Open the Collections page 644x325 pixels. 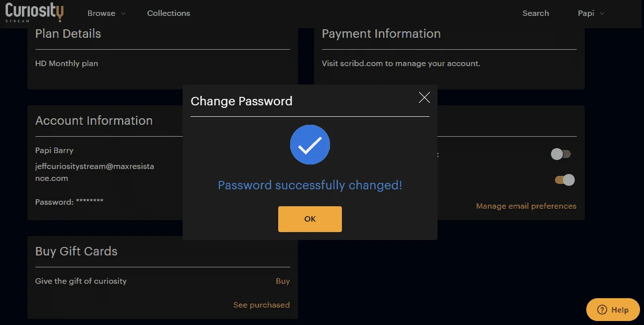[x=169, y=13]
